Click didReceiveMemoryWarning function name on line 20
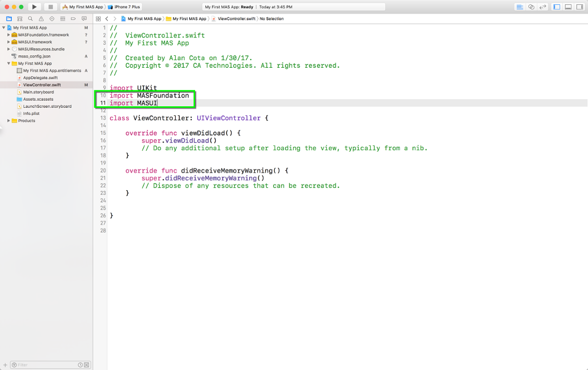This screenshot has height=370, width=588. coord(227,171)
